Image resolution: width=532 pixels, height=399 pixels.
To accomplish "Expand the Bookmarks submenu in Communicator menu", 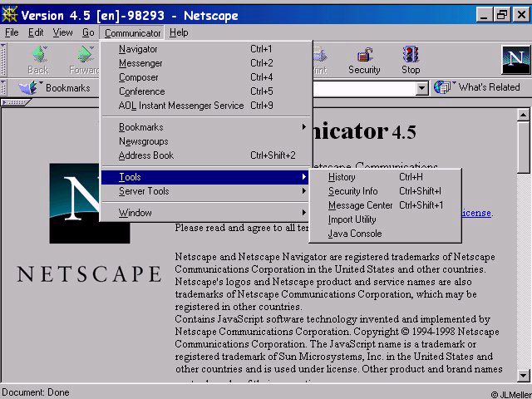I will pos(205,127).
